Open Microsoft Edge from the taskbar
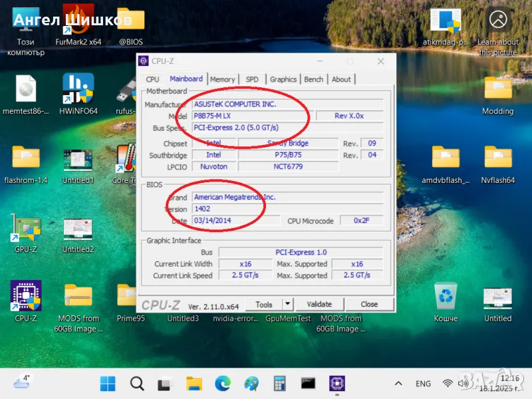 (x=223, y=384)
